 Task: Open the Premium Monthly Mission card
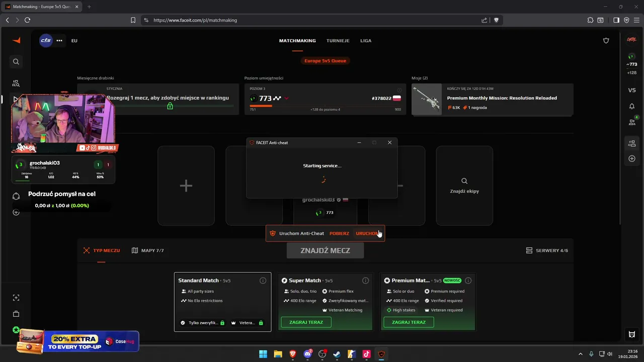[x=492, y=99]
